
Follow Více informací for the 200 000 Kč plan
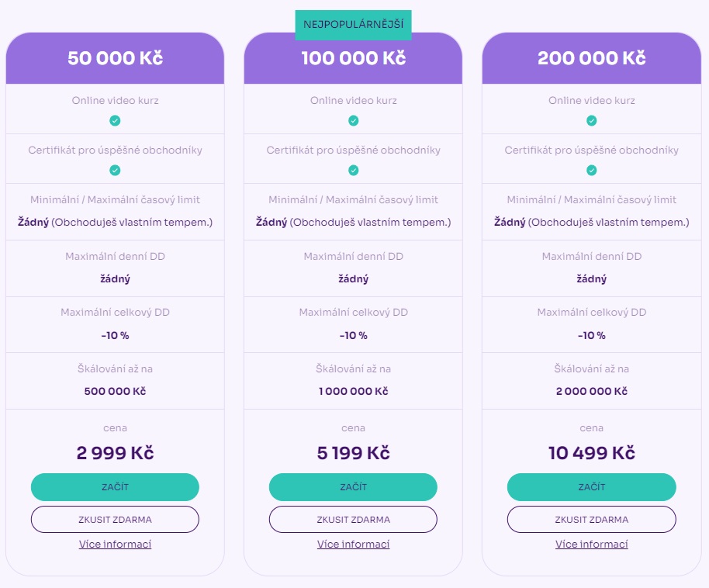click(591, 544)
